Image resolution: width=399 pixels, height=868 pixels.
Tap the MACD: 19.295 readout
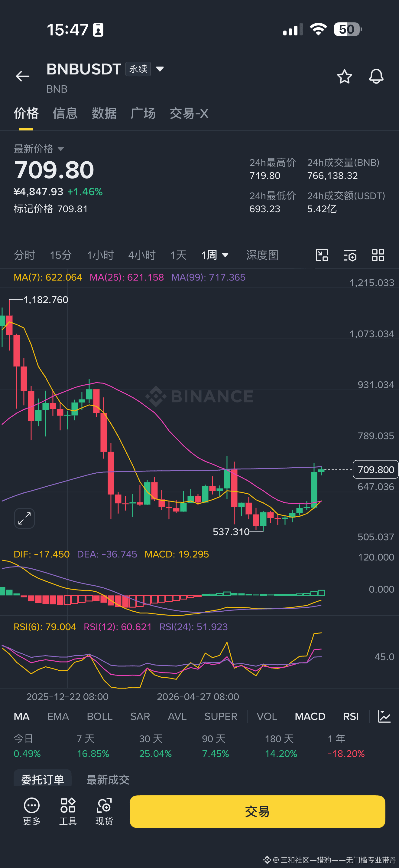[177, 554]
